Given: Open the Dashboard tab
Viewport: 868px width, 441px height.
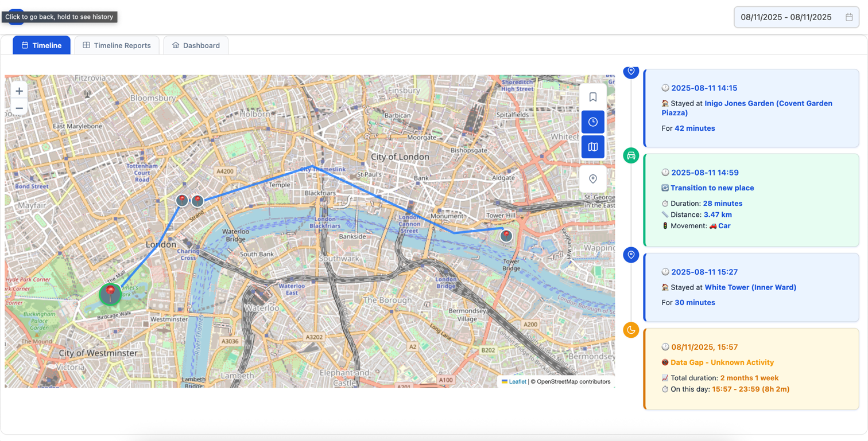Looking at the screenshot, I should pyautogui.click(x=196, y=45).
